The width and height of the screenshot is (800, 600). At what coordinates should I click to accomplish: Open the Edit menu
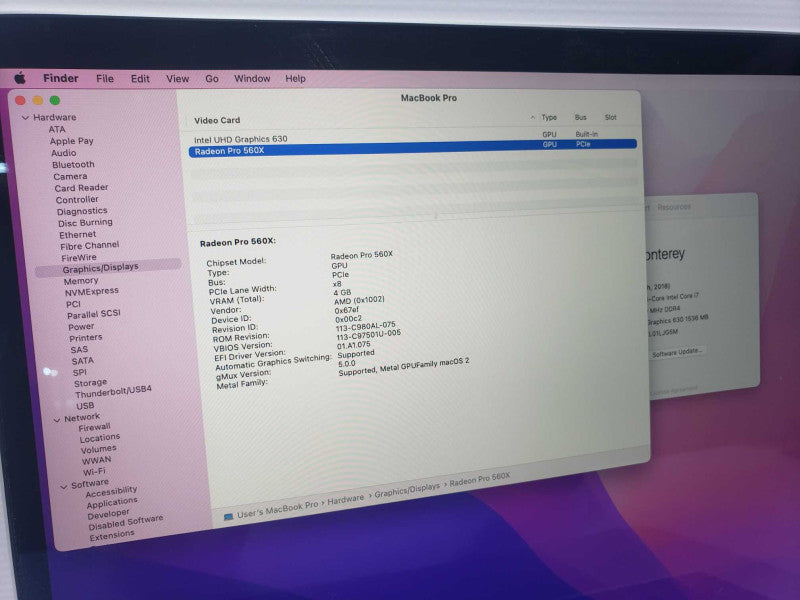point(140,79)
